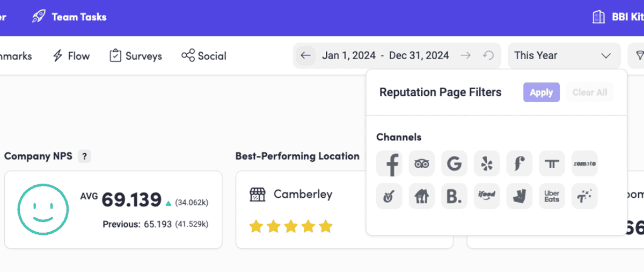Click the Reputation Page Filters title
This screenshot has width=644, height=272.
pos(440,92)
